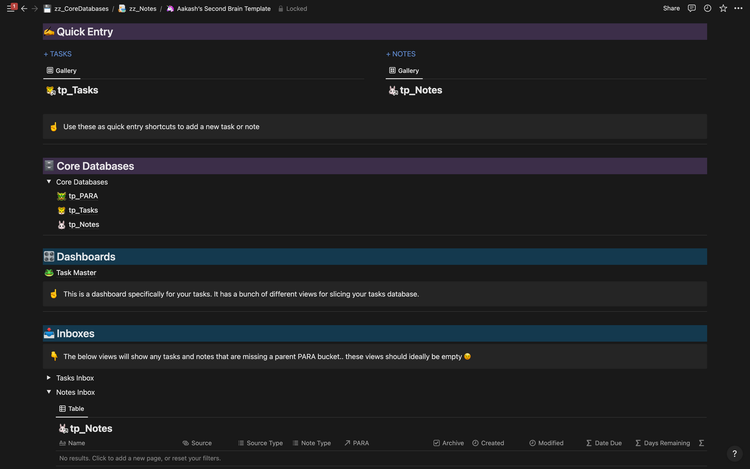Click the Locked page indicator
Screen dimensions: 750x469
pyautogui.click(x=293, y=9)
